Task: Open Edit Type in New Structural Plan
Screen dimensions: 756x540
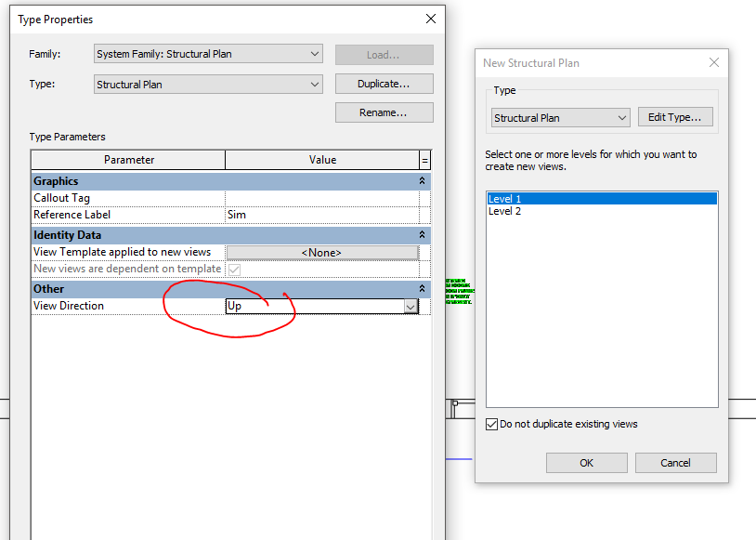Action: click(x=675, y=117)
